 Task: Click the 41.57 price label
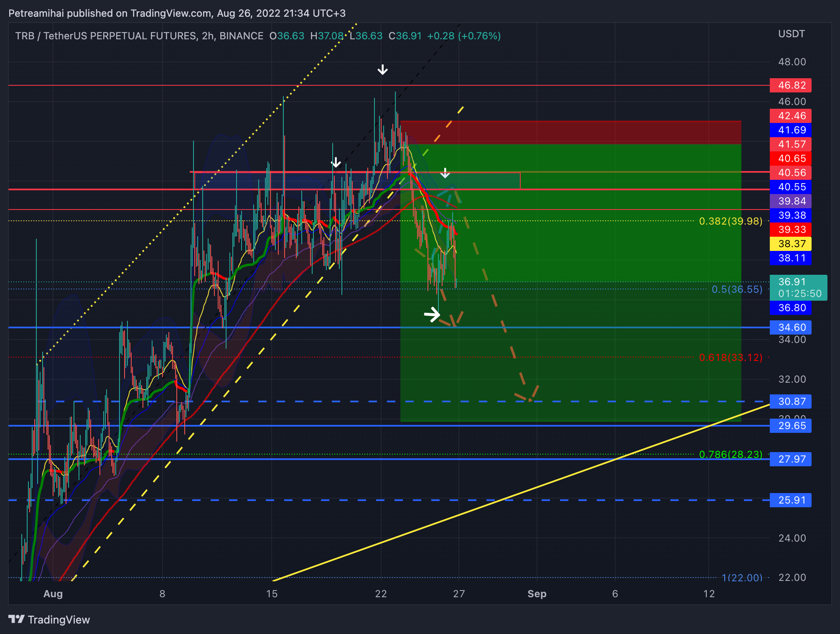click(790, 144)
